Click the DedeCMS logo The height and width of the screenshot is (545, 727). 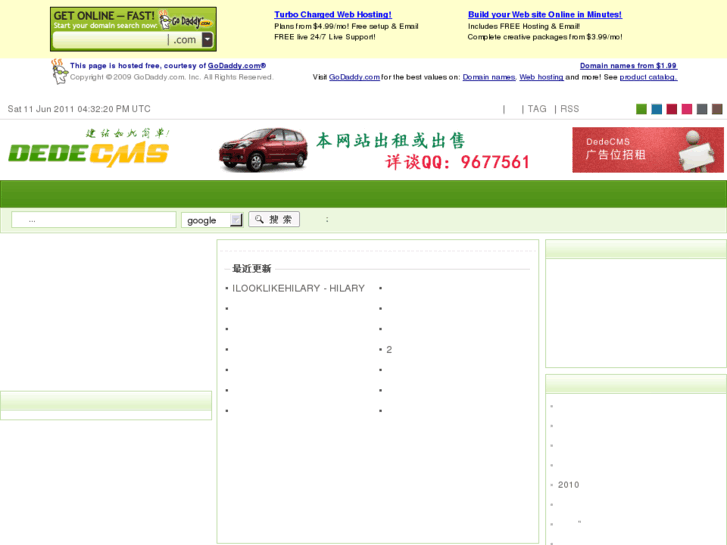coord(89,148)
